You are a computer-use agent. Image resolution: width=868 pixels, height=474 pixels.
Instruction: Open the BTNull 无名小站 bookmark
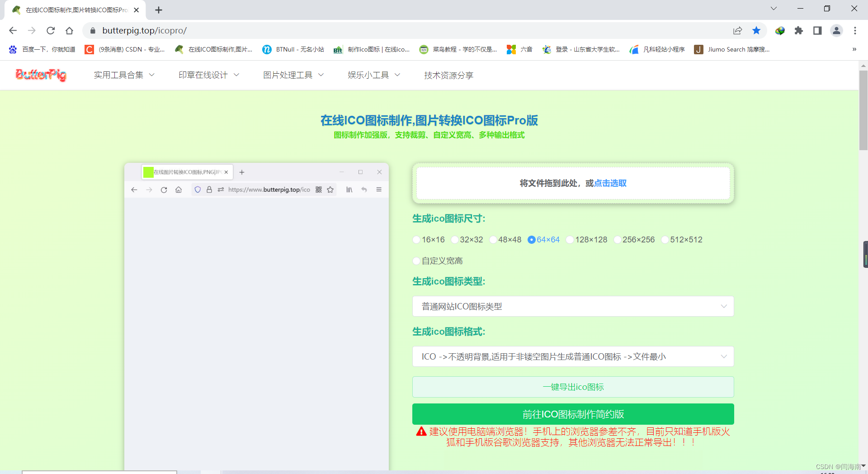click(293, 49)
